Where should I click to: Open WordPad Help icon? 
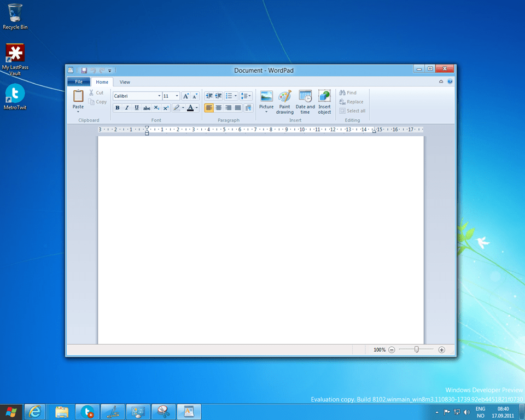click(450, 81)
